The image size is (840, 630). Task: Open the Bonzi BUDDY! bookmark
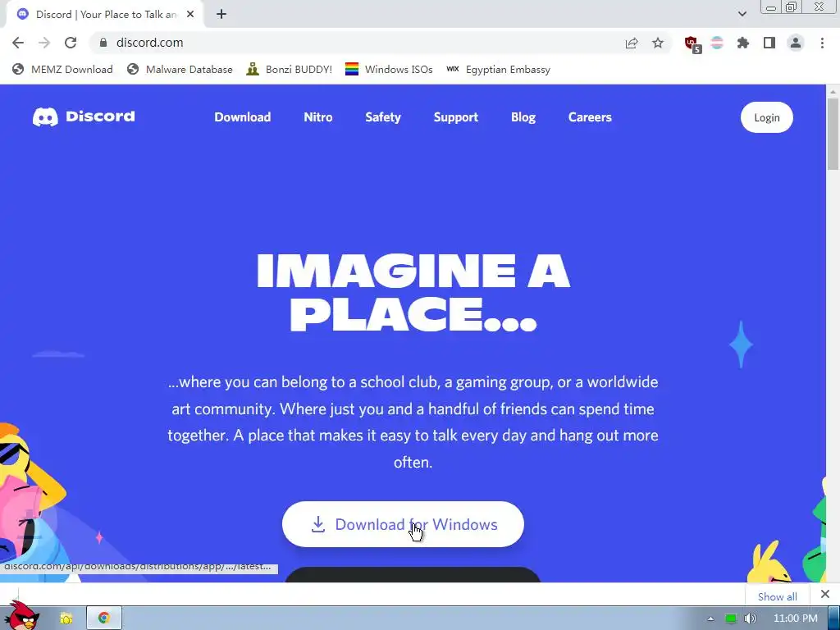[x=290, y=69]
